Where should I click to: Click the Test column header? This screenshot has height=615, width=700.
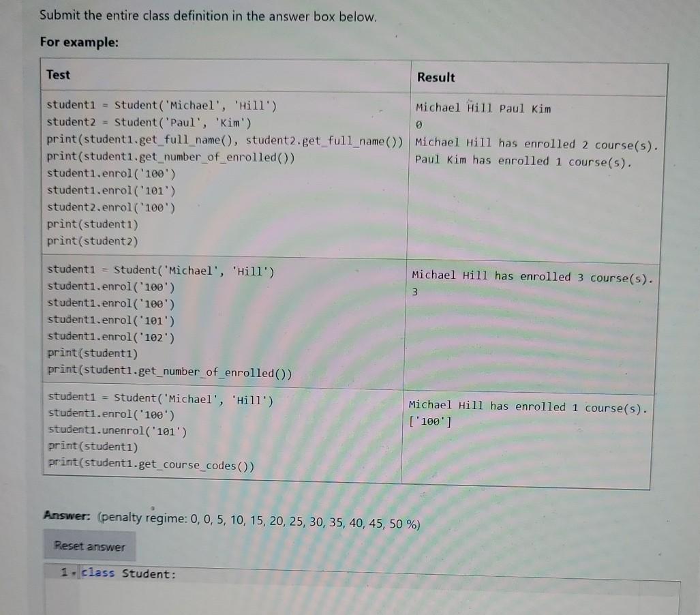[x=57, y=77]
